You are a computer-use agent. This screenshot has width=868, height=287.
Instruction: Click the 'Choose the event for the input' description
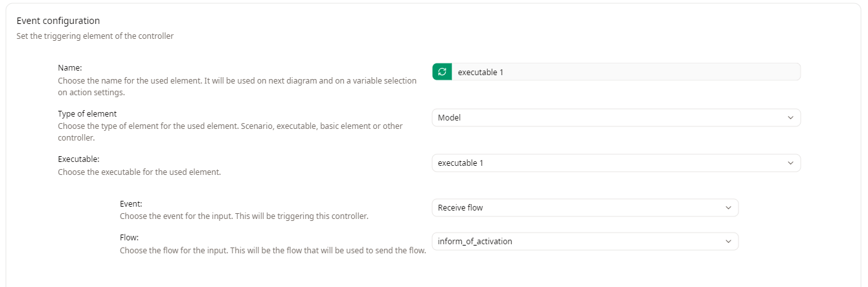244,216
